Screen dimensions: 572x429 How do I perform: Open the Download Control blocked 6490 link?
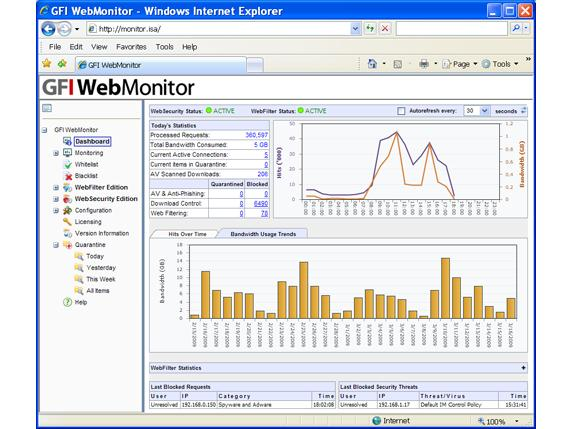(261, 204)
